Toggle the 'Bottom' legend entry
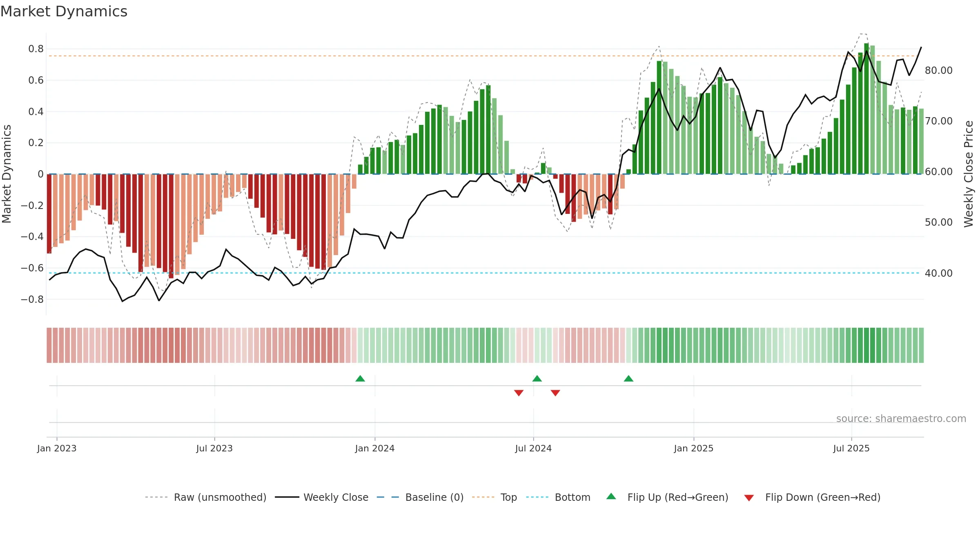Image resolution: width=980 pixels, height=551 pixels. point(558,497)
